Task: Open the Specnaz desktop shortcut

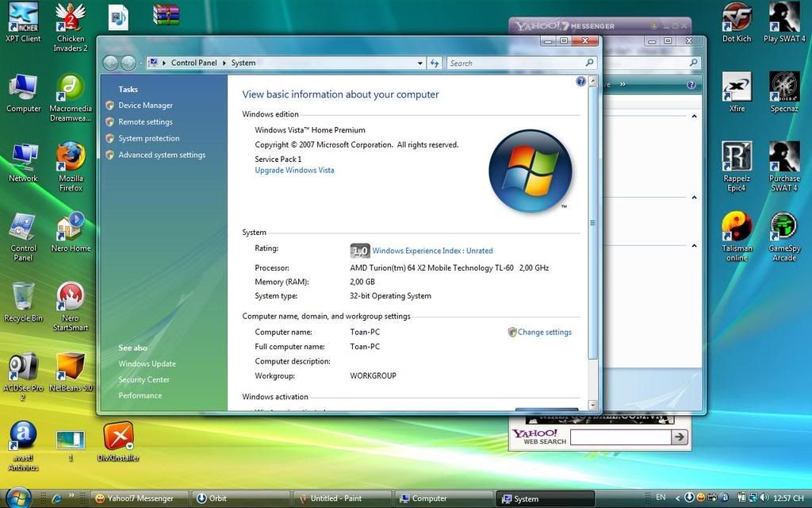Action: (784, 92)
